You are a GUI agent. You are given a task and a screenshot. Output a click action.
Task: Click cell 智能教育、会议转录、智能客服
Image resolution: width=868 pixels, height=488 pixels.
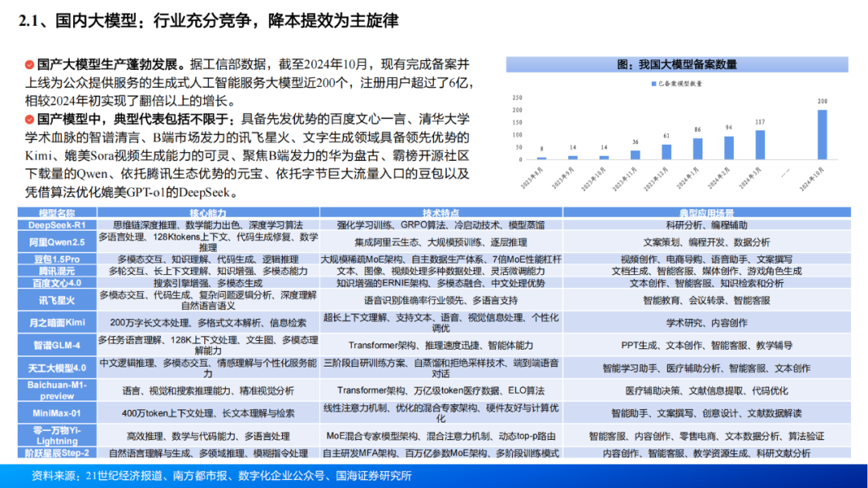click(707, 300)
